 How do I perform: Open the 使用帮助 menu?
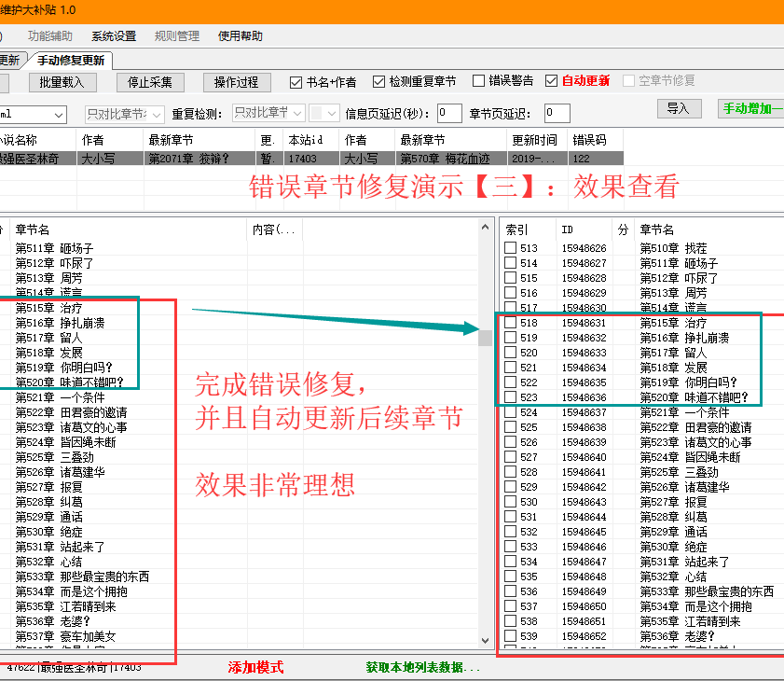pos(240,36)
